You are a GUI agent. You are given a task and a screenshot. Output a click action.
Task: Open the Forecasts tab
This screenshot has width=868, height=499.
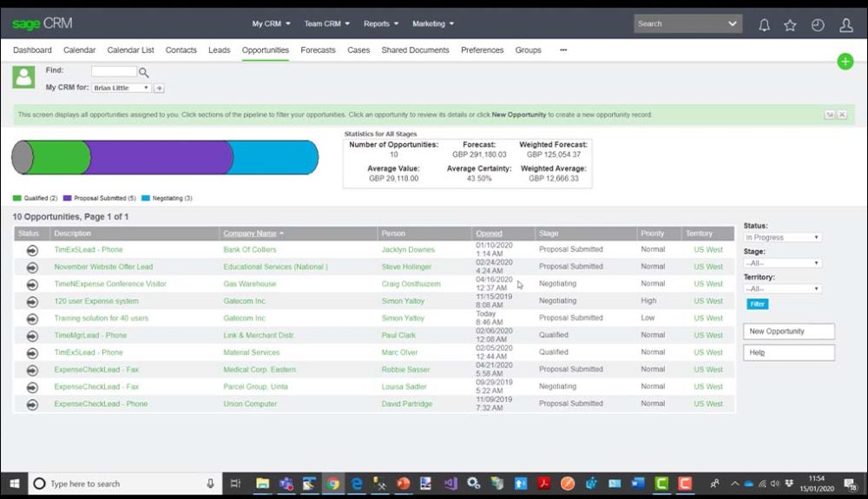point(318,49)
